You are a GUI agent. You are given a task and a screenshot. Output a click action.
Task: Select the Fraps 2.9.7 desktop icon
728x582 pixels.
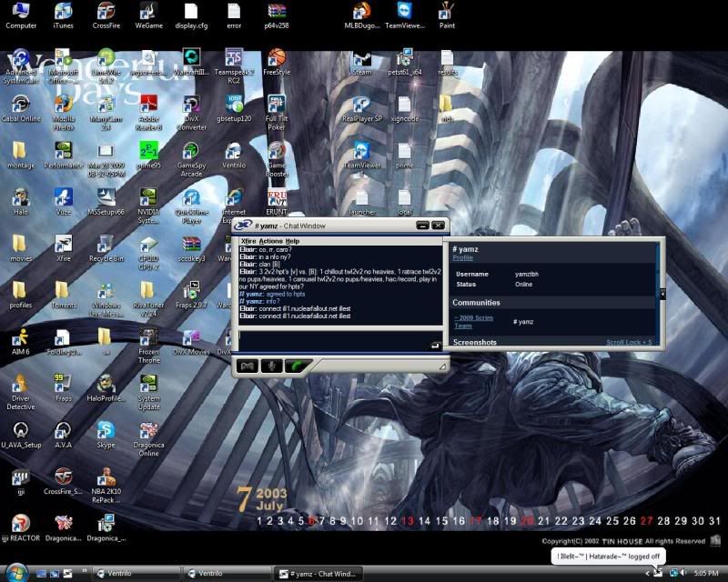[191, 291]
